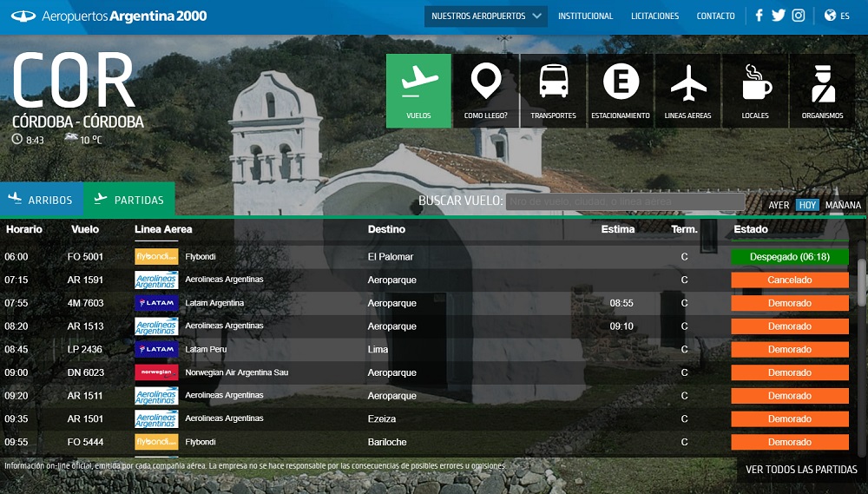The height and width of the screenshot is (494, 868).
Task: Click the Cancelado status on AR 1591
Action: click(789, 280)
